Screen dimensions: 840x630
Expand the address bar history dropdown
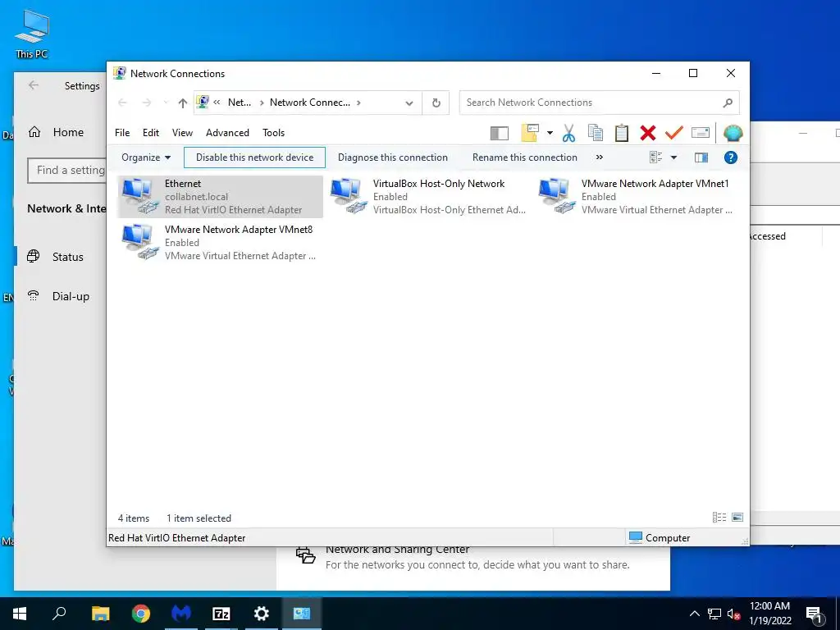[x=409, y=103]
